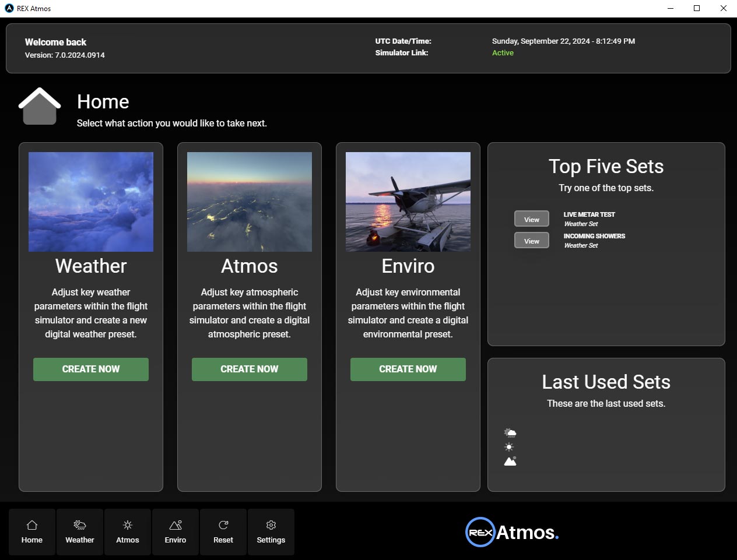The width and height of the screenshot is (737, 560).
Task: Open the Weather page from bottom navigation
Action: point(79,531)
